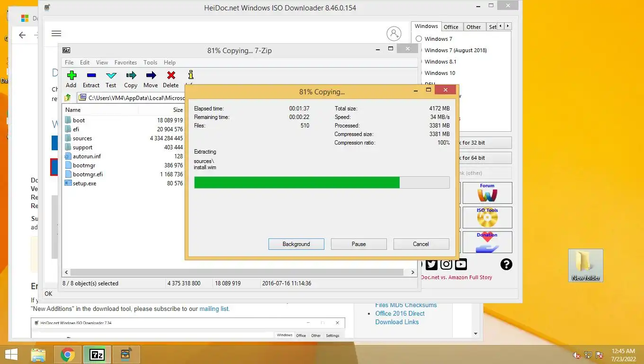Viewport: 644px width, 364px height.
Task: Select the efi folder row
Action: (x=124, y=129)
